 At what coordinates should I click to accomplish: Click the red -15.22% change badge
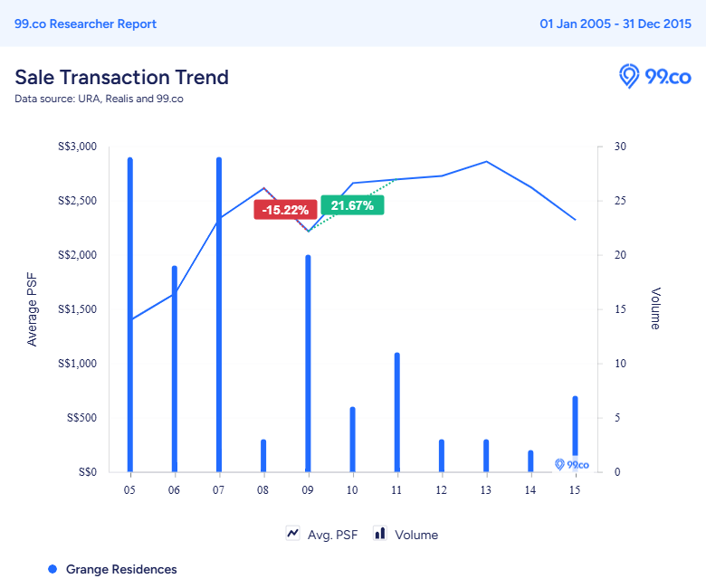pos(285,210)
